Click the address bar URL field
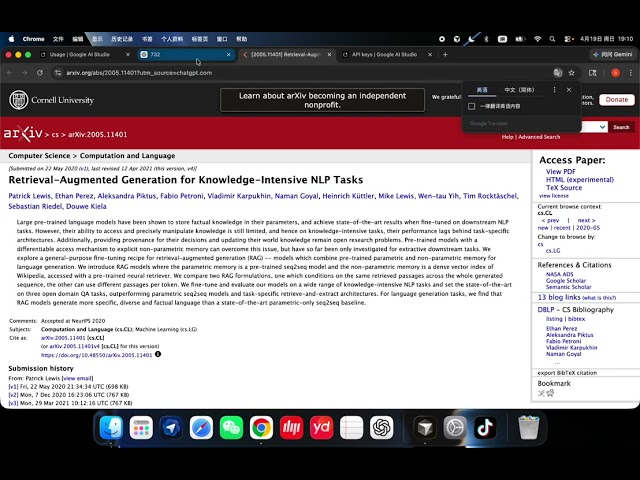Image resolution: width=640 pixels, height=480 pixels. click(302, 73)
